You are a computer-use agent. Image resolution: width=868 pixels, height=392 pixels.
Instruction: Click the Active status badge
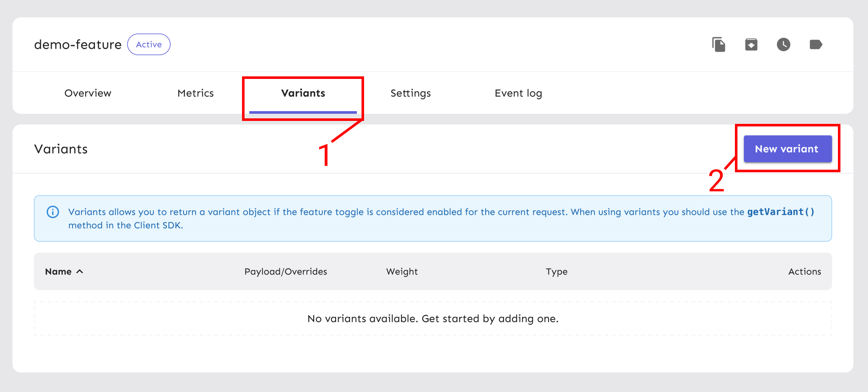tap(149, 45)
